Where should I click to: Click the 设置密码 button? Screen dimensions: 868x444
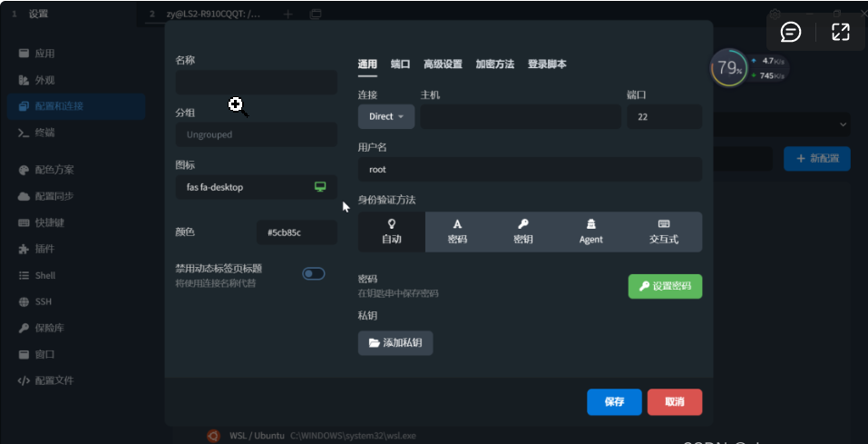666,287
